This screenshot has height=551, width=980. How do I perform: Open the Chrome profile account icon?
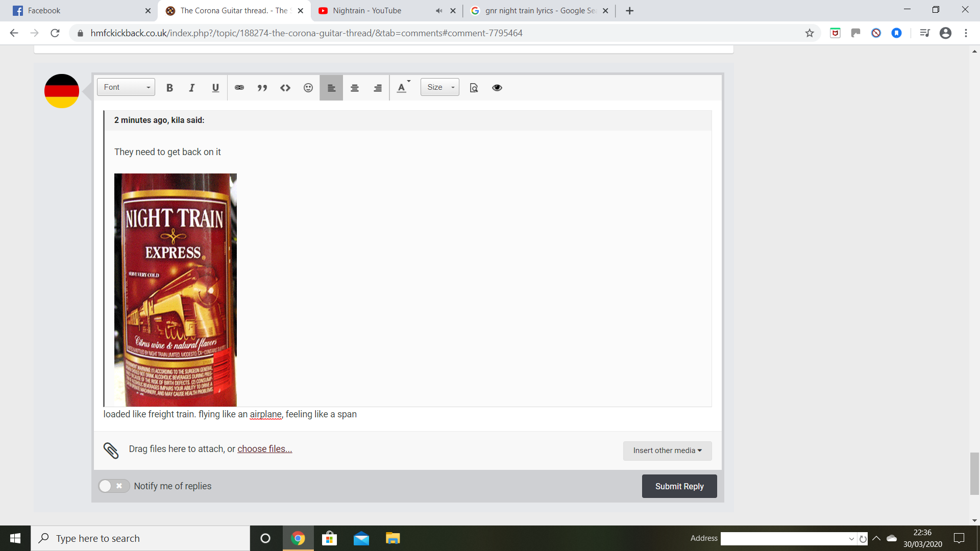click(x=945, y=33)
